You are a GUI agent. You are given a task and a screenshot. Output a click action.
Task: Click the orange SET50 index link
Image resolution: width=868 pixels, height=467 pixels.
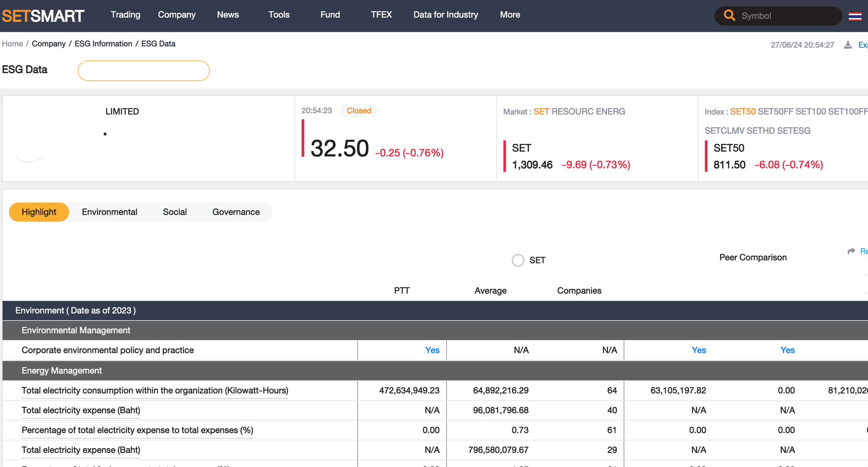743,112
